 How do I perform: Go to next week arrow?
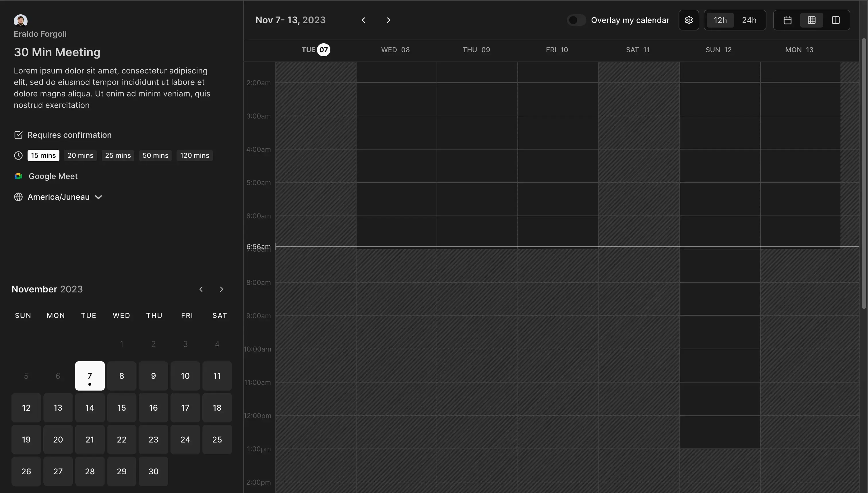388,20
